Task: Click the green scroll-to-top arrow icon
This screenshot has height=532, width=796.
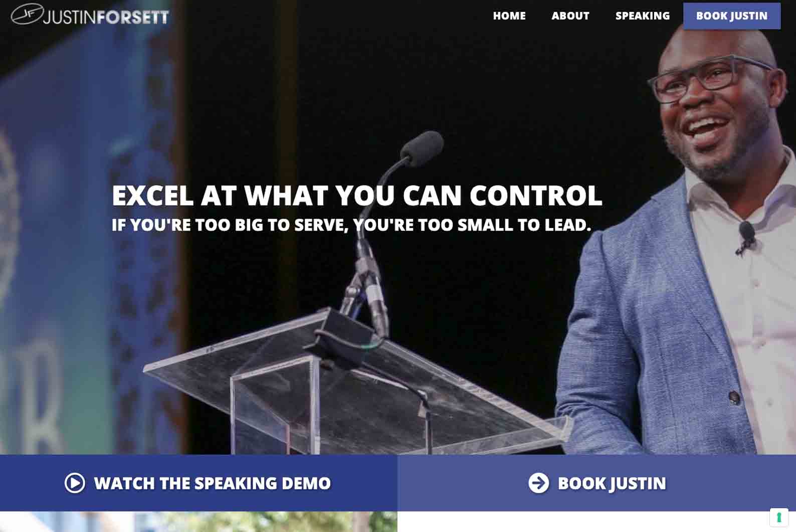Action: click(779, 517)
